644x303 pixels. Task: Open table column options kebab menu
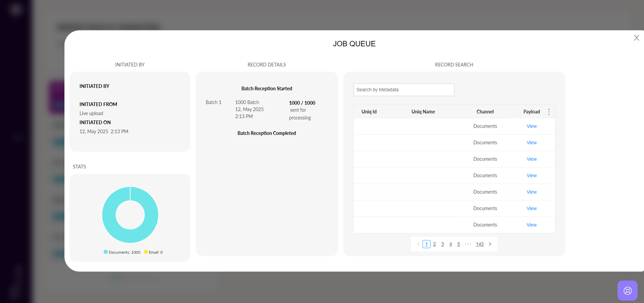549,112
